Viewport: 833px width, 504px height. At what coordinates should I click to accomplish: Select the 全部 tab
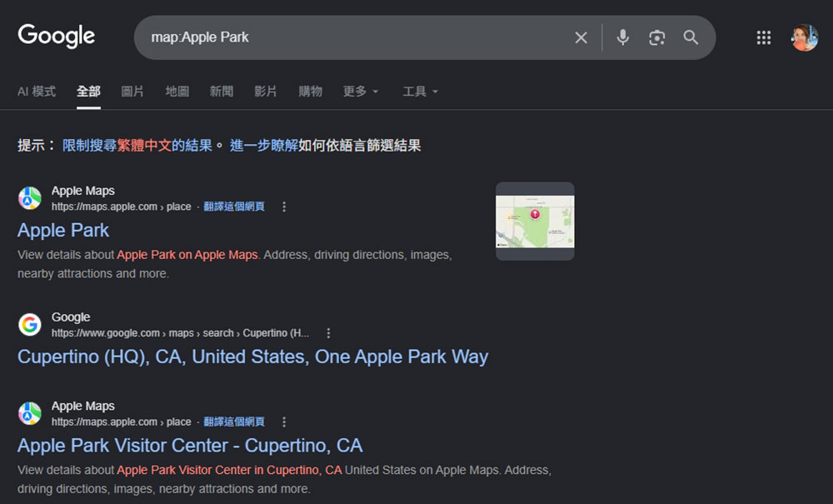pyautogui.click(x=89, y=92)
